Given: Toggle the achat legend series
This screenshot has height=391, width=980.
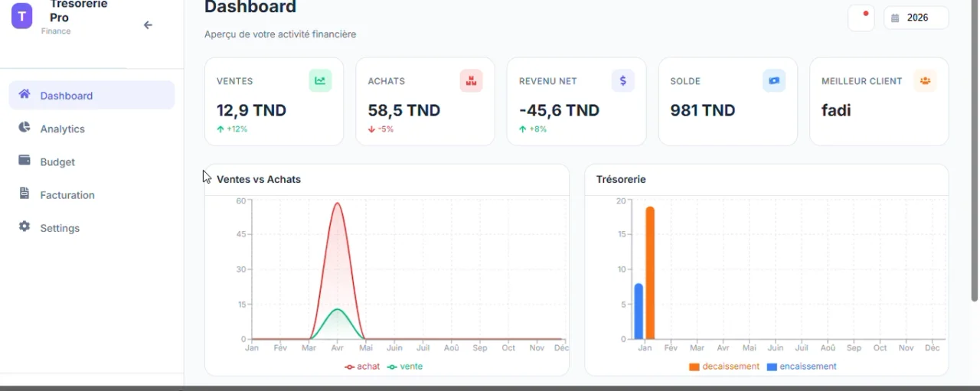Looking at the screenshot, I should click(362, 367).
